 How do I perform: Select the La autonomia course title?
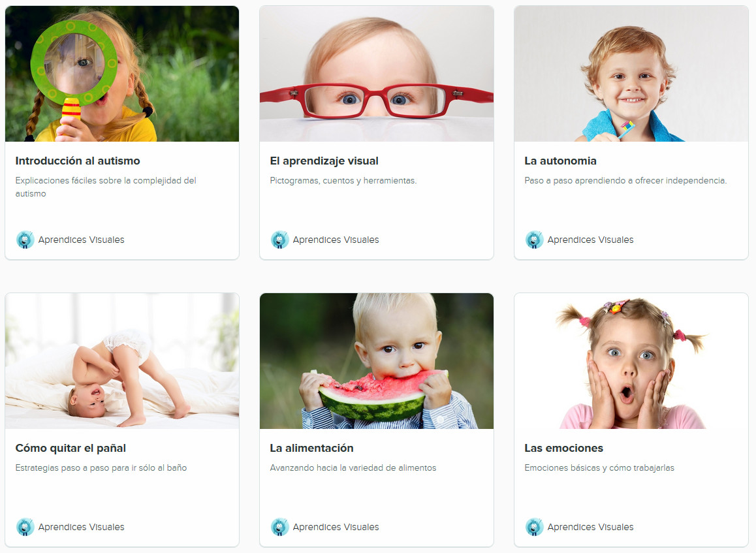click(560, 161)
